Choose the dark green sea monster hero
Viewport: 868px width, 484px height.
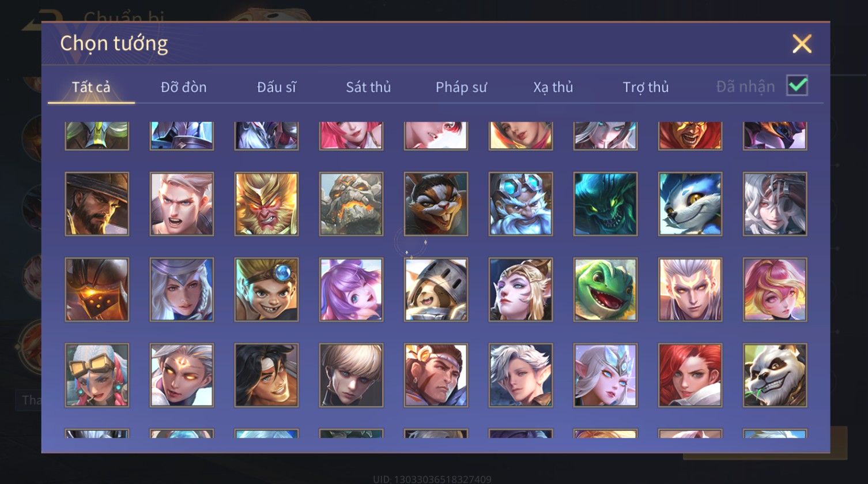point(605,204)
